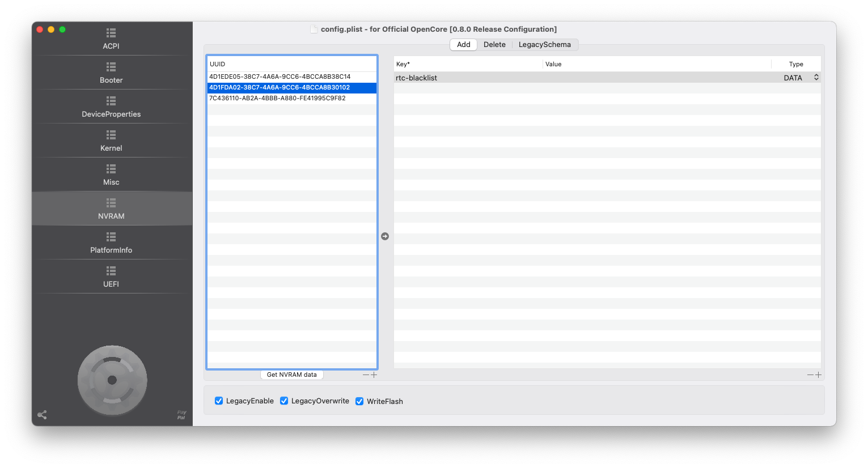Minimize the window with yellow button

[x=51, y=29]
